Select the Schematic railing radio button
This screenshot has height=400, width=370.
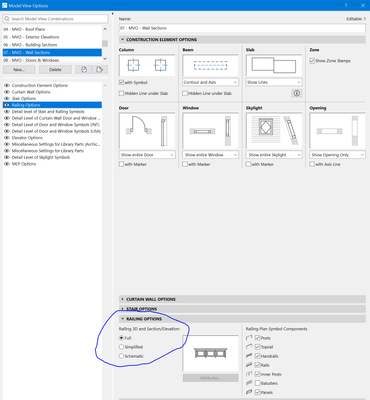121,356
